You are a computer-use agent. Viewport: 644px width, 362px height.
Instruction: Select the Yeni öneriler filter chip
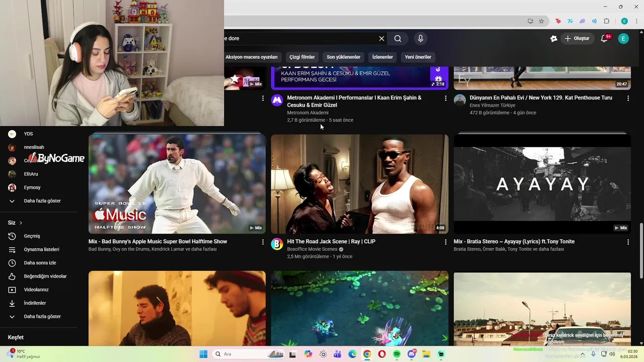pyautogui.click(x=418, y=57)
